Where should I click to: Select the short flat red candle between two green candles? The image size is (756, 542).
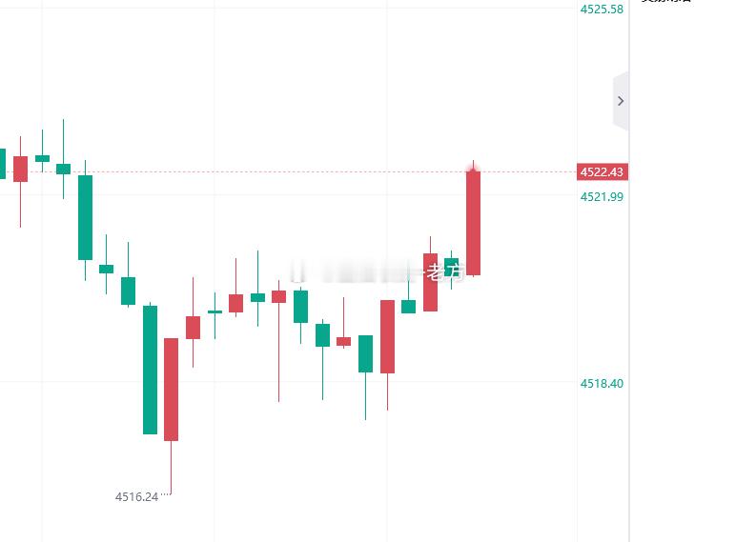344,341
